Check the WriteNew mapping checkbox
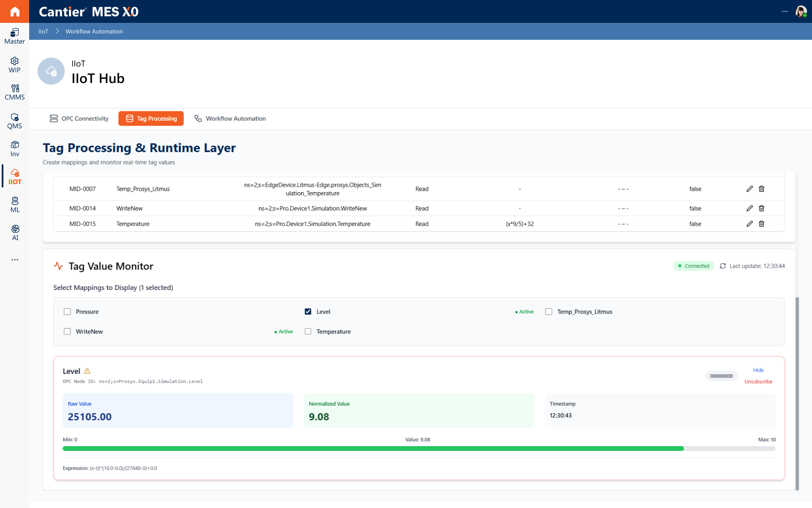812x508 pixels. pyautogui.click(x=67, y=331)
